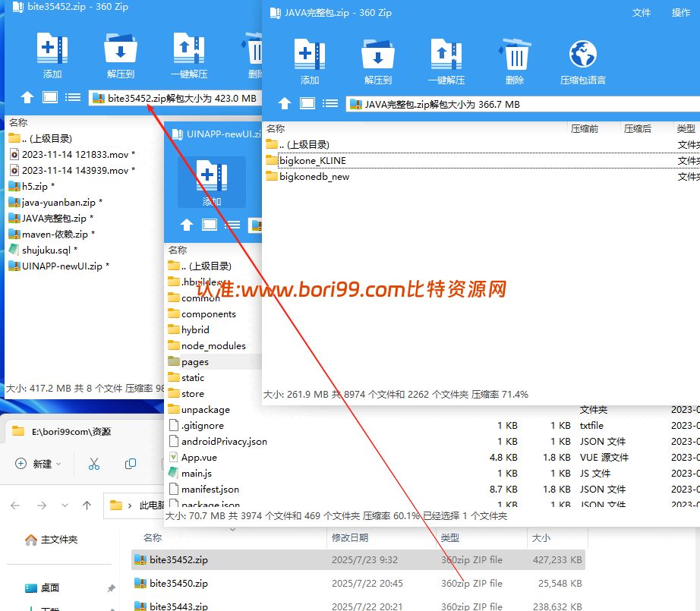The image size is (700, 611).
Task: Click 一键解压 icon in JAVA完整包.zip window
Action: pos(446,54)
